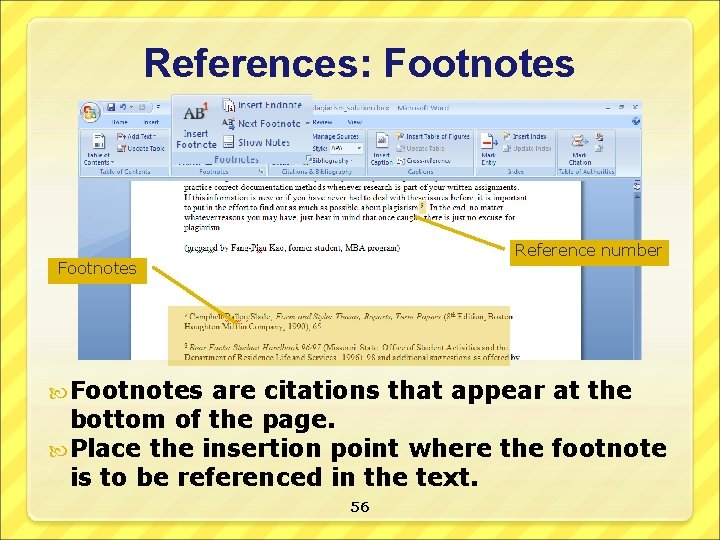Open the round Office button menu
The height and width of the screenshot is (540, 720).
point(90,112)
